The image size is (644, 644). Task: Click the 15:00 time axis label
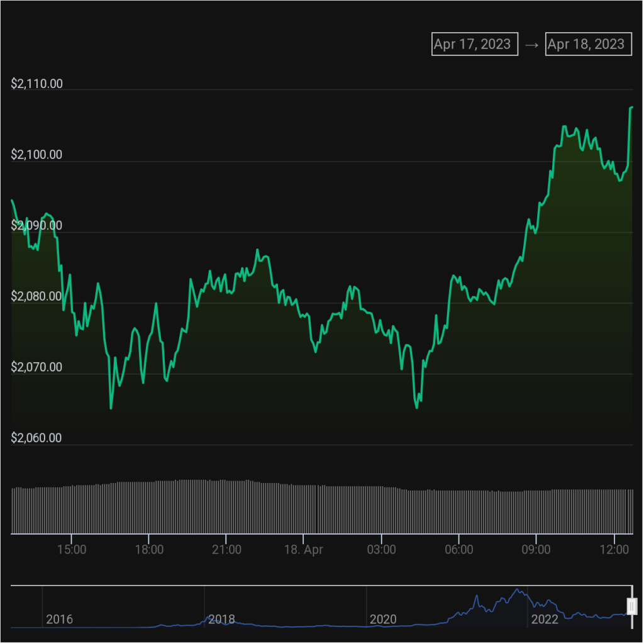coord(72,550)
